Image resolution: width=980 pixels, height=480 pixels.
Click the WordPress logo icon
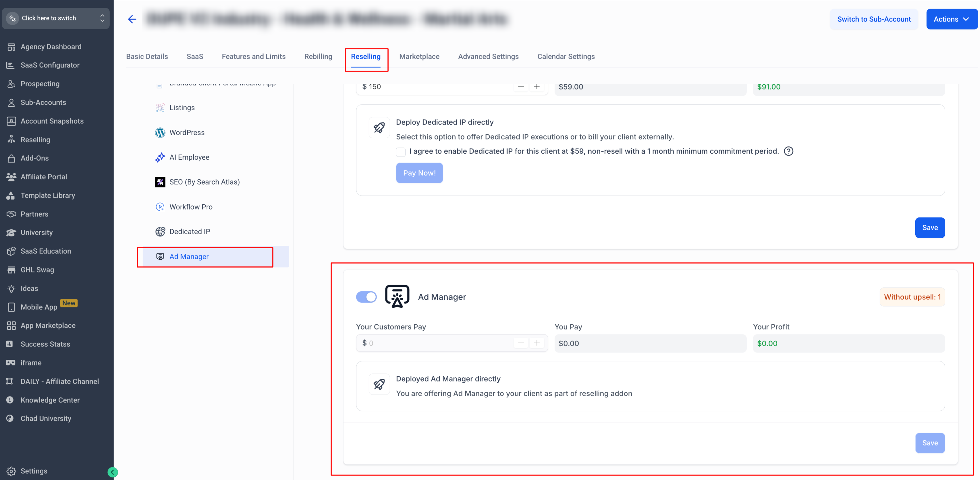pyautogui.click(x=160, y=132)
